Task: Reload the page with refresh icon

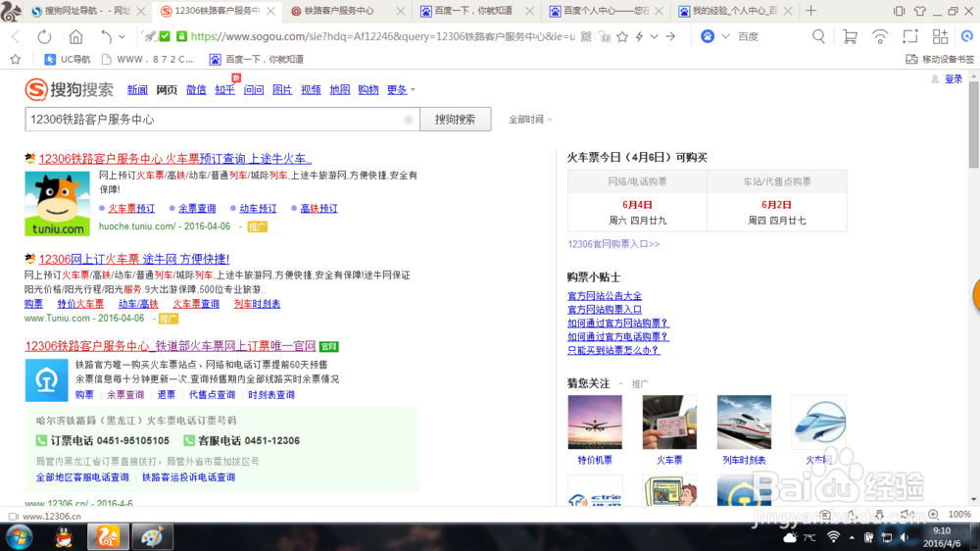Action: [x=44, y=37]
